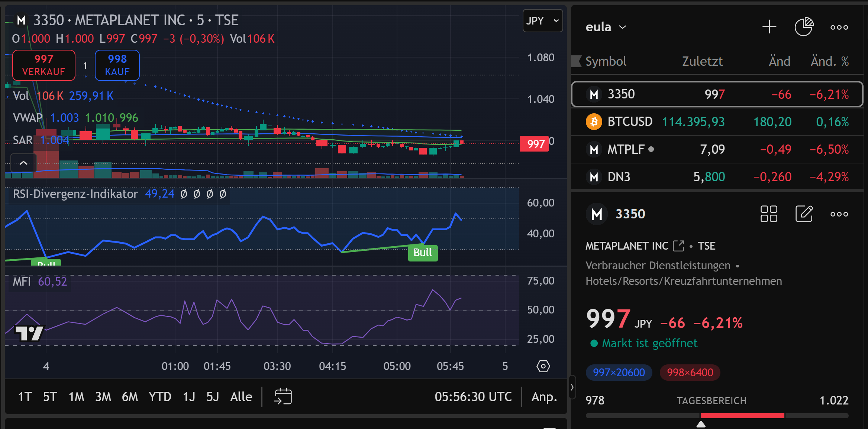This screenshot has width=868, height=429.
Task: Select the 1T time range
Action: click(x=25, y=397)
